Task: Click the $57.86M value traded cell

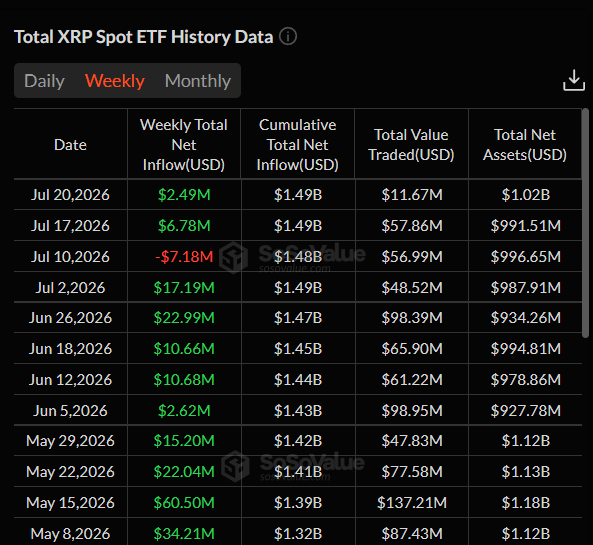Action: click(x=412, y=226)
